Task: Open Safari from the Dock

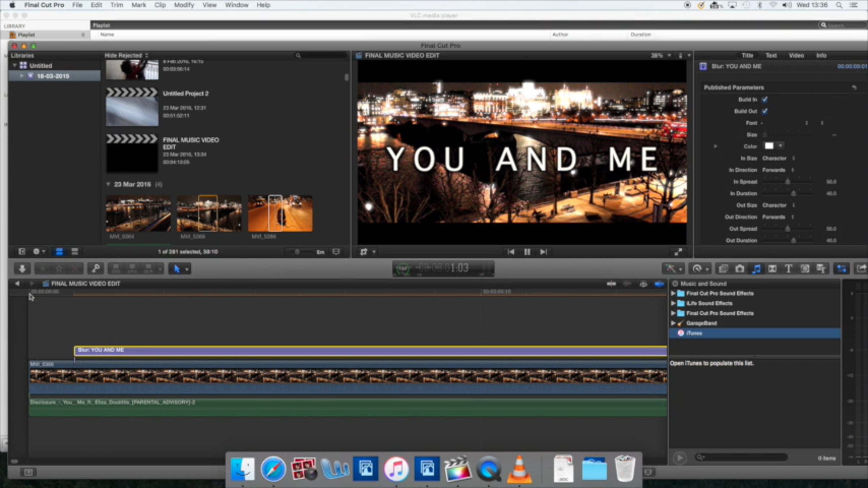Action: pyautogui.click(x=273, y=469)
